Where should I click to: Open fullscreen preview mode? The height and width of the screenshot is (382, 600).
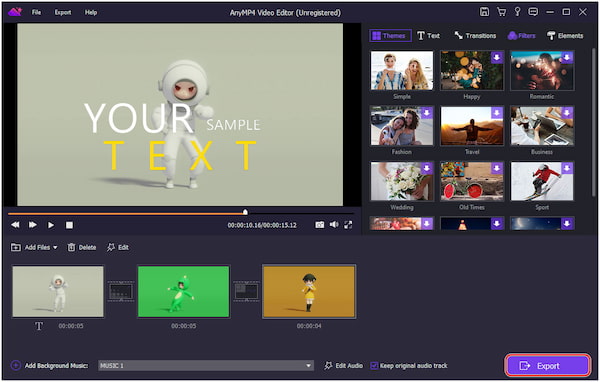pyautogui.click(x=348, y=225)
